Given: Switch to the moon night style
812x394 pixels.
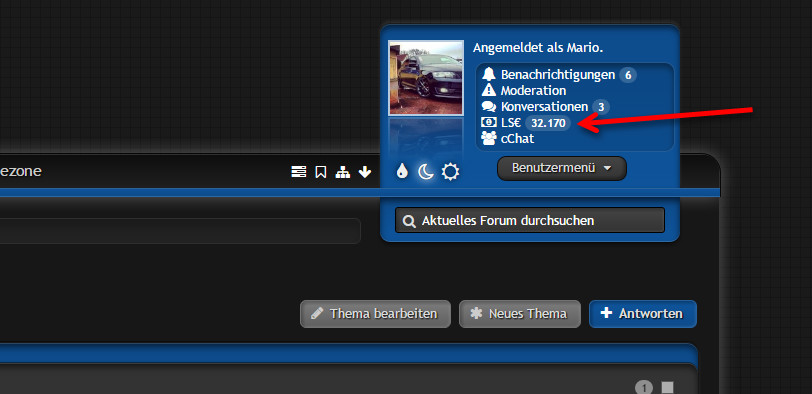Looking at the screenshot, I should (x=426, y=171).
